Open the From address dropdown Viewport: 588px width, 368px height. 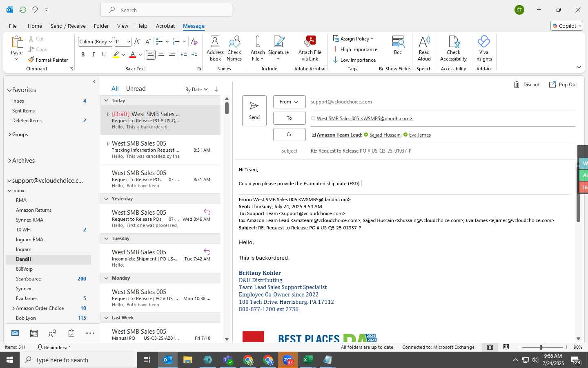click(x=289, y=102)
